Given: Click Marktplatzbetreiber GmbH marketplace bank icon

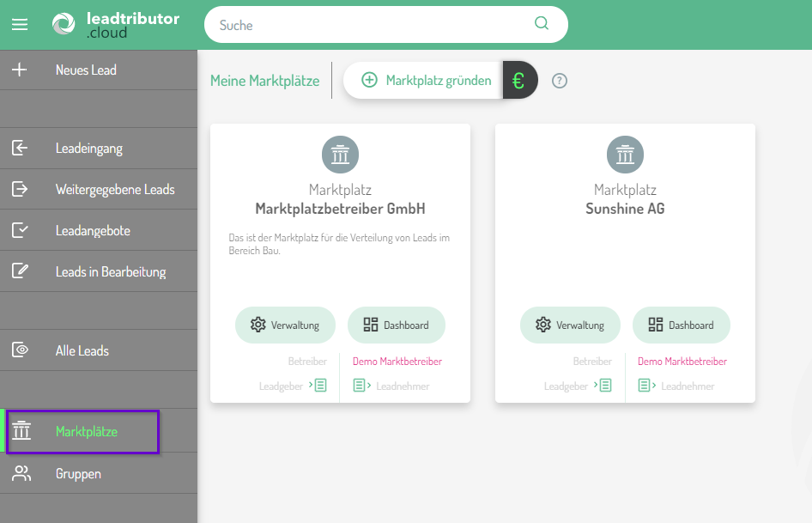Looking at the screenshot, I should [x=340, y=155].
